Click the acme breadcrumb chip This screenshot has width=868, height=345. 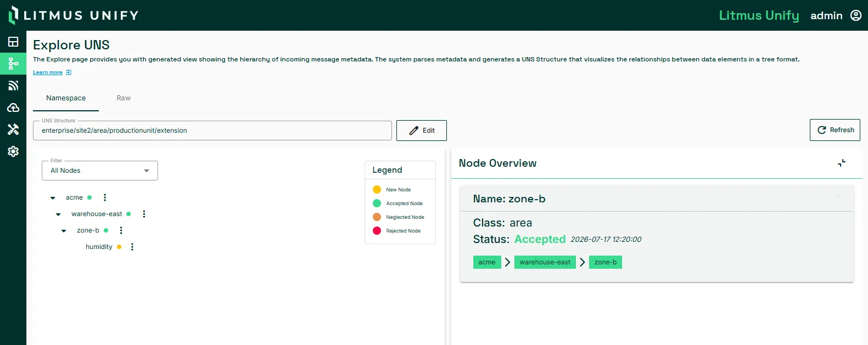tap(487, 262)
